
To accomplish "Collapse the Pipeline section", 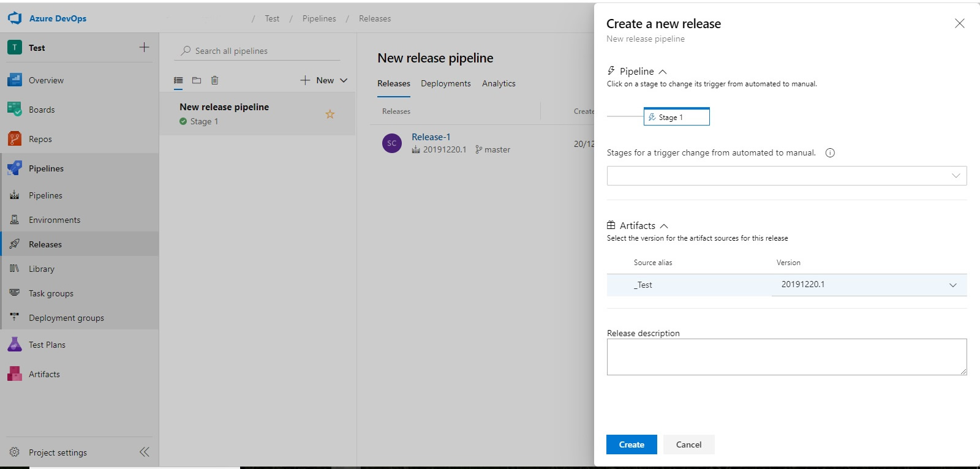I will pyautogui.click(x=663, y=72).
